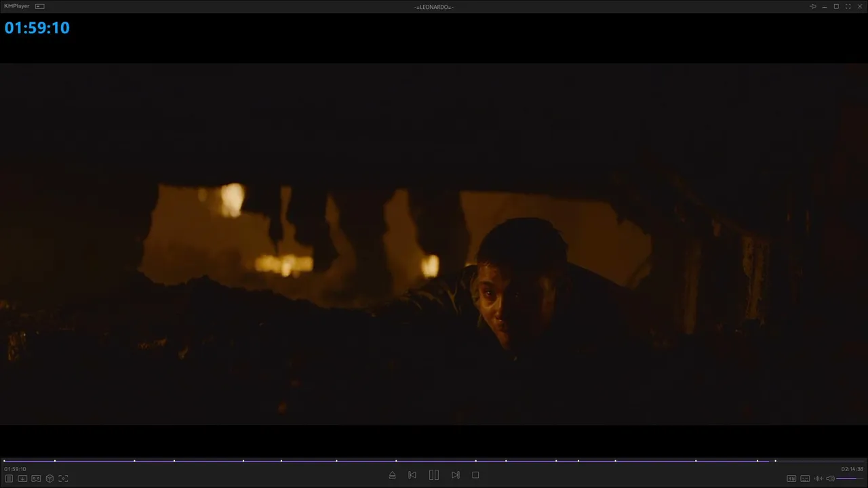Toggle the VR headset mode icon
The width and height of the screenshot is (868, 488).
36,479
